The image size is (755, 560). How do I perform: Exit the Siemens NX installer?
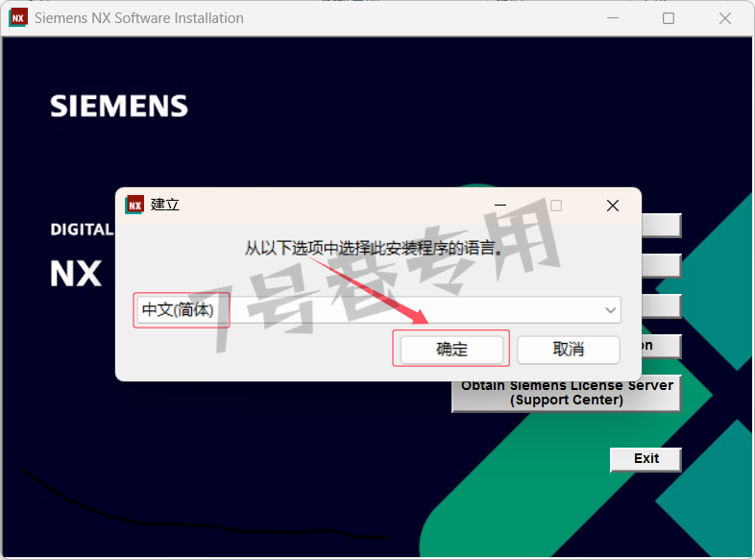[645, 459]
